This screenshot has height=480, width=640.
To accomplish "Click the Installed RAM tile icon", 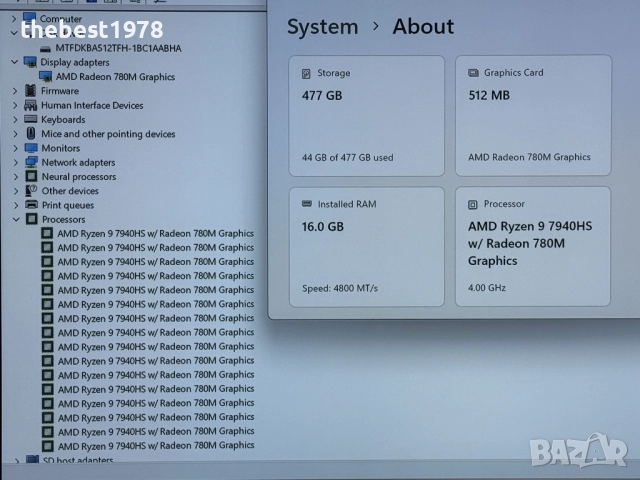I will (x=307, y=204).
